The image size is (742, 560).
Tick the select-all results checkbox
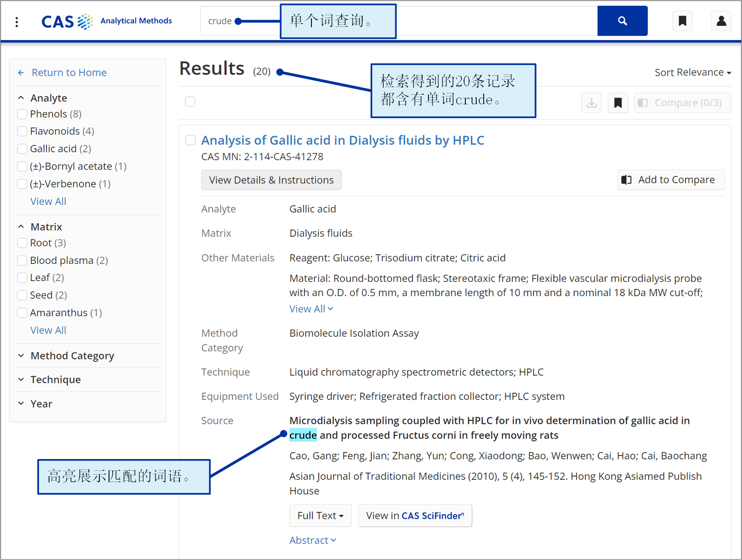coord(190,102)
